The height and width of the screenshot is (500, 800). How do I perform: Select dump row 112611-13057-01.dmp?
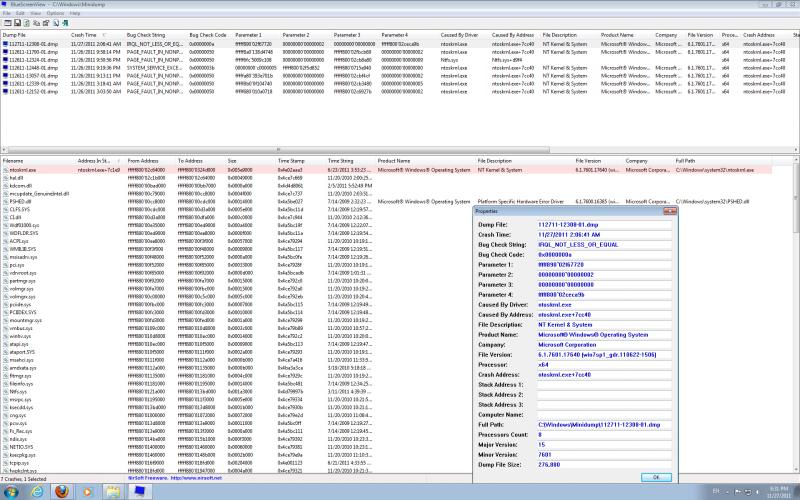tap(398, 76)
